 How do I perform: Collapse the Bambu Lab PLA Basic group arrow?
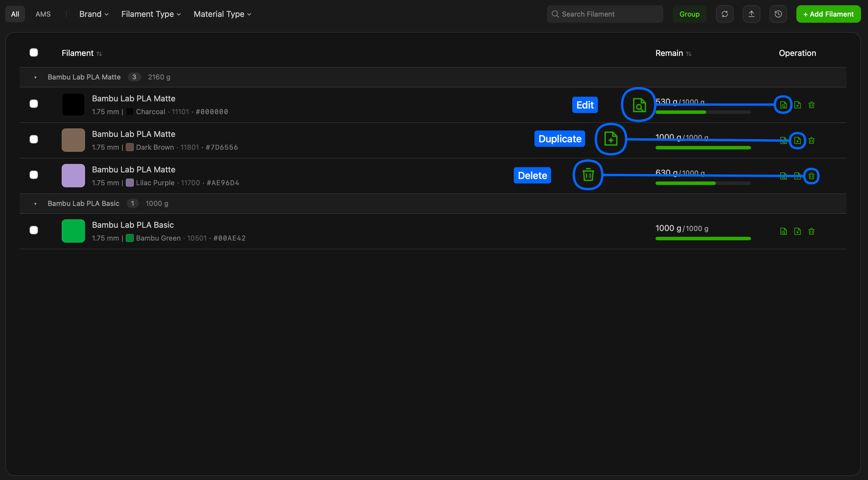pos(36,204)
